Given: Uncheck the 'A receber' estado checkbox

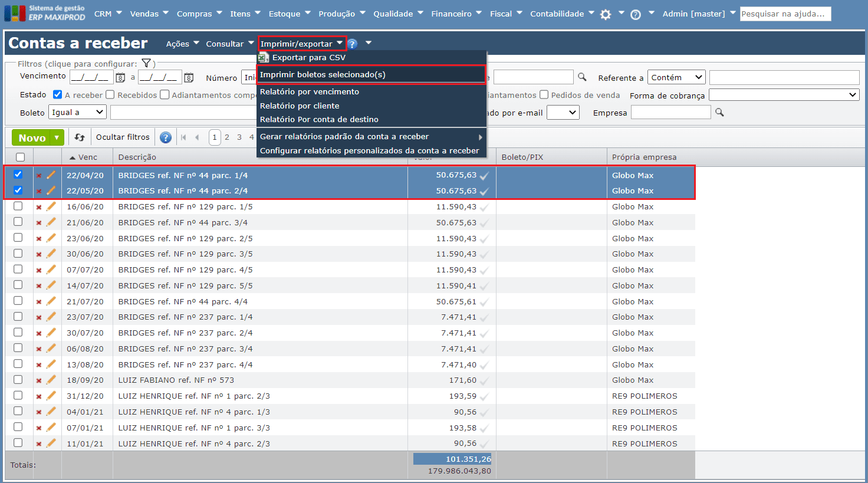Looking at the screenshot, I should (58, 94).
